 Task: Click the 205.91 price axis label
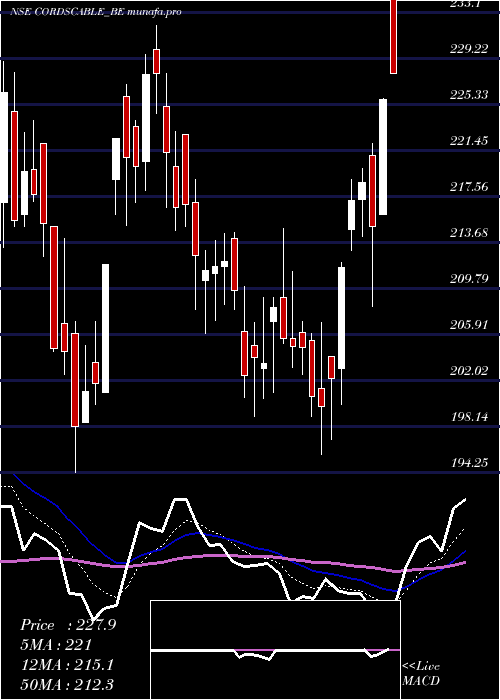(x=469, y=325)
